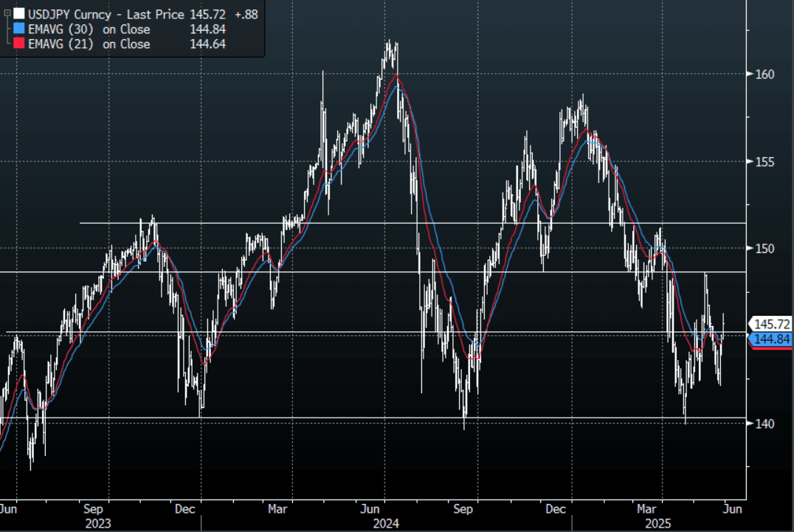Click the blue EMAVG (30) color swatch

[18, 30]
